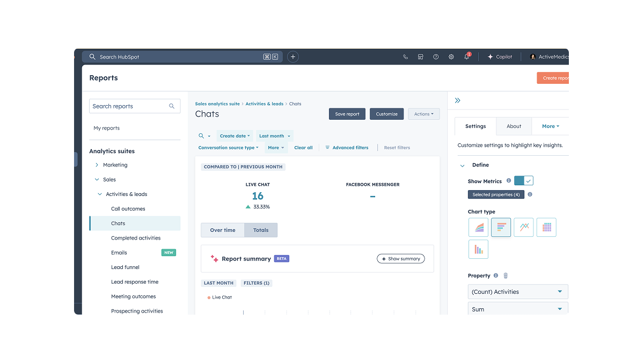
Task: Toggle the Show Metrics switch
Action: (523, 181)
